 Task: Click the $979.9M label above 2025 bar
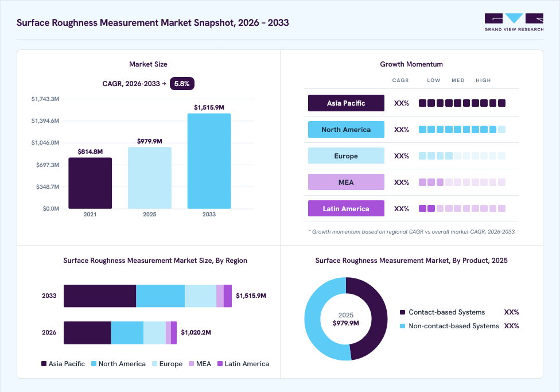pos(150,141)
